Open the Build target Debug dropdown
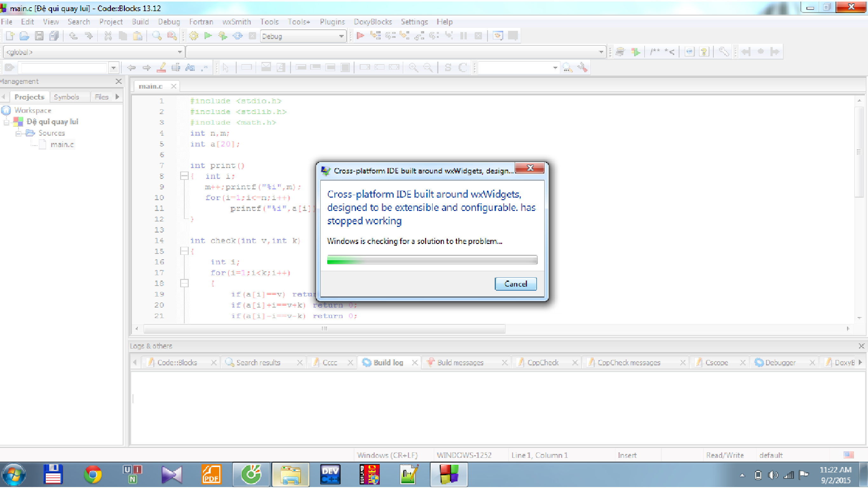The width and height of the screenshot is (868, 488). tap(303, 36)
